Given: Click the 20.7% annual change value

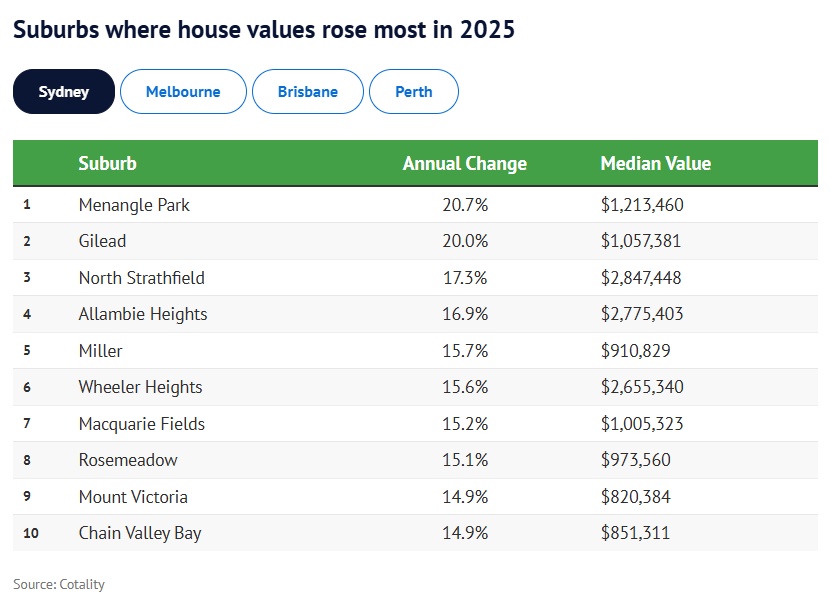Looking at the screenshot, I should point(465,205).
